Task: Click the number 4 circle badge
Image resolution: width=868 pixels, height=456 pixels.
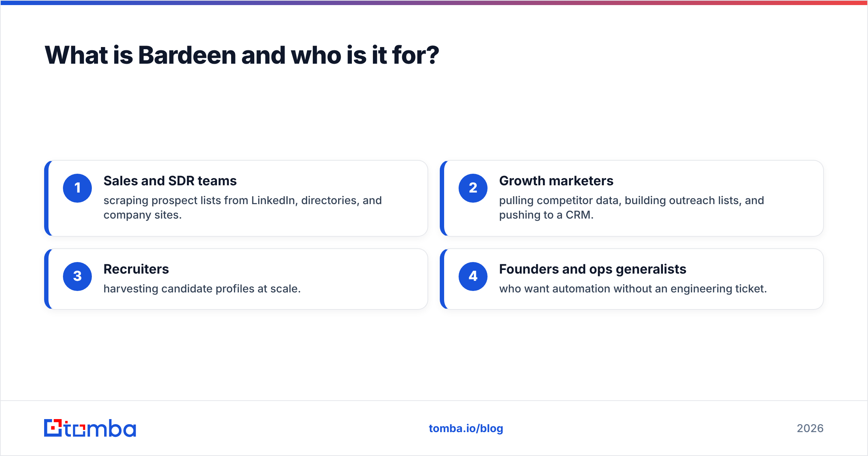Action: click(473, 276)
